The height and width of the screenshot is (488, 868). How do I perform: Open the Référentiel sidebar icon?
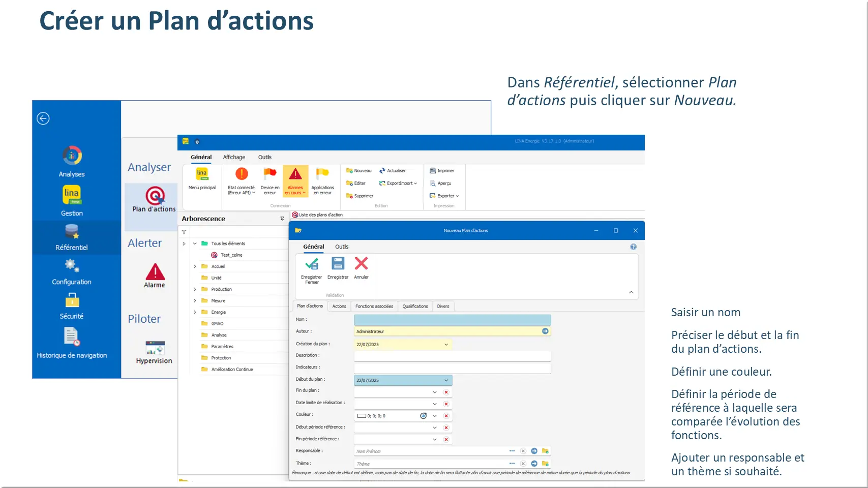pyautogui.click(x=72, y=233)
